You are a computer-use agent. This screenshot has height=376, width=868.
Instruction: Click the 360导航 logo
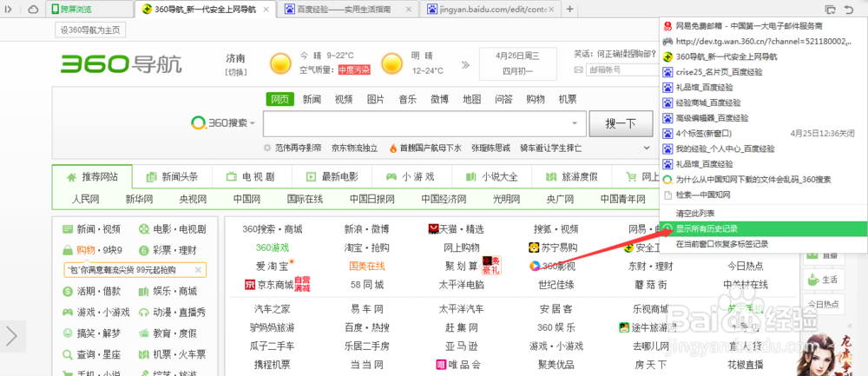pos(122,64)
